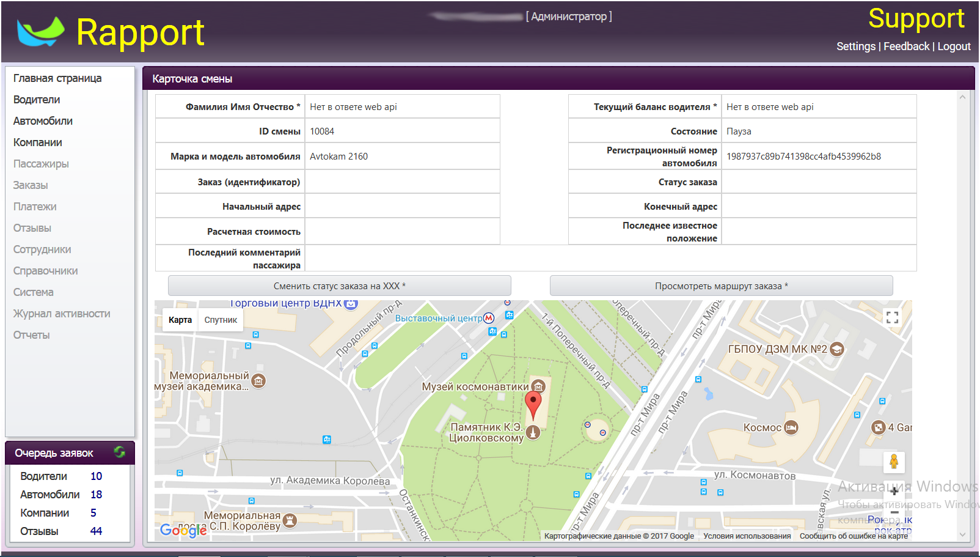Click the Rapport bird logo icon
The width and height of the screenshot is (980, 557).
(40, 31)
